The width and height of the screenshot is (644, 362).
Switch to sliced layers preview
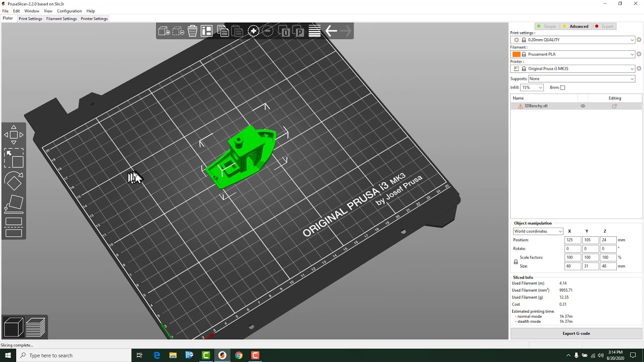pos(36,327)
